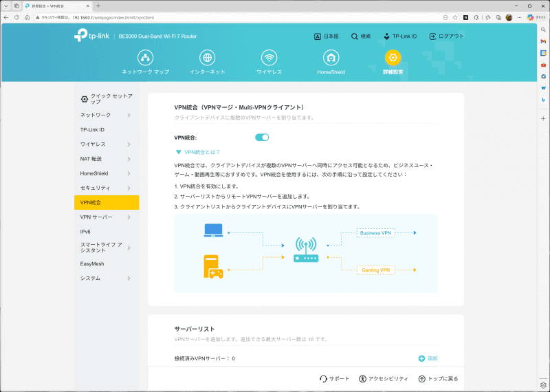The height and width of the screenshot is (392, 550).
Task: Open サポート (Support) link
Action: [x=334, y=379]
